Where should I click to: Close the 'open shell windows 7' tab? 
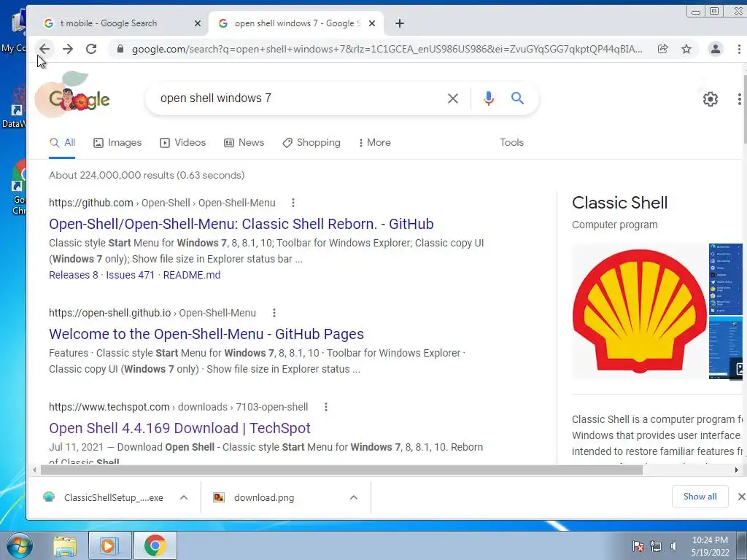click(x=372, y=23)
